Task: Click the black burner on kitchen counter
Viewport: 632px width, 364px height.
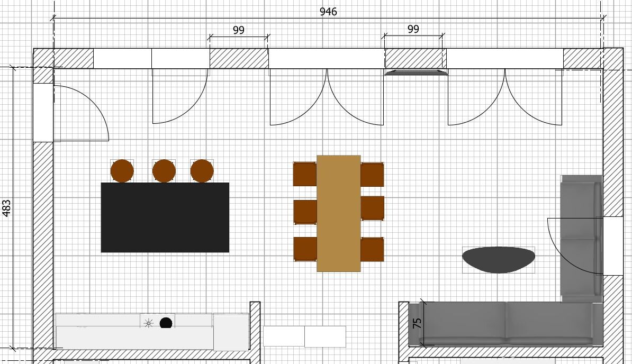Action: [166, 323]
